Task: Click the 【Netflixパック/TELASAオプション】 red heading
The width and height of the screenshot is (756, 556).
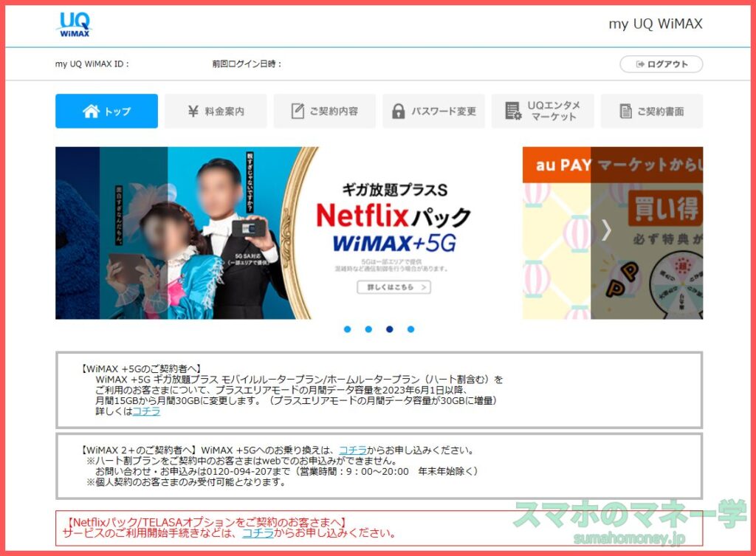Action: (205, 522)
